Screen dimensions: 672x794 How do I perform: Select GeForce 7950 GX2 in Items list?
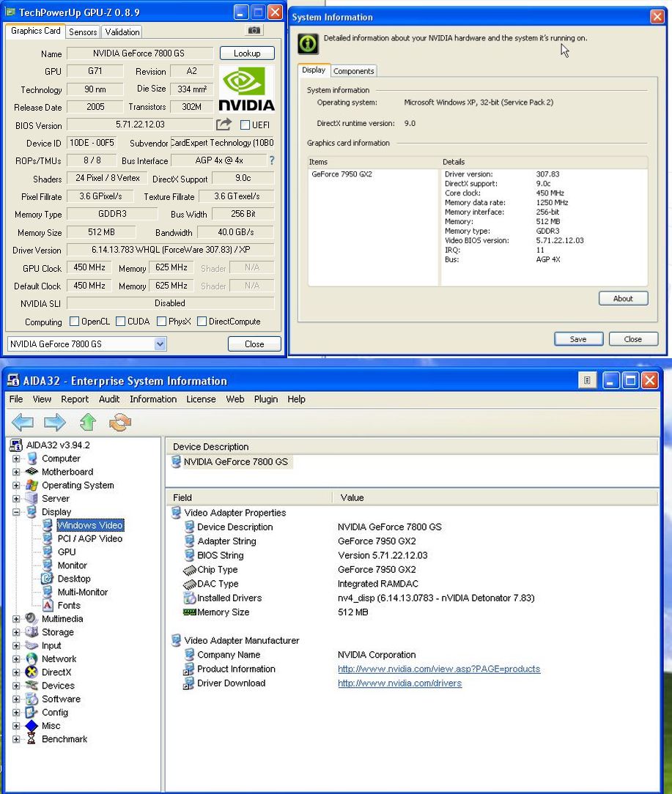coord(341,174)
